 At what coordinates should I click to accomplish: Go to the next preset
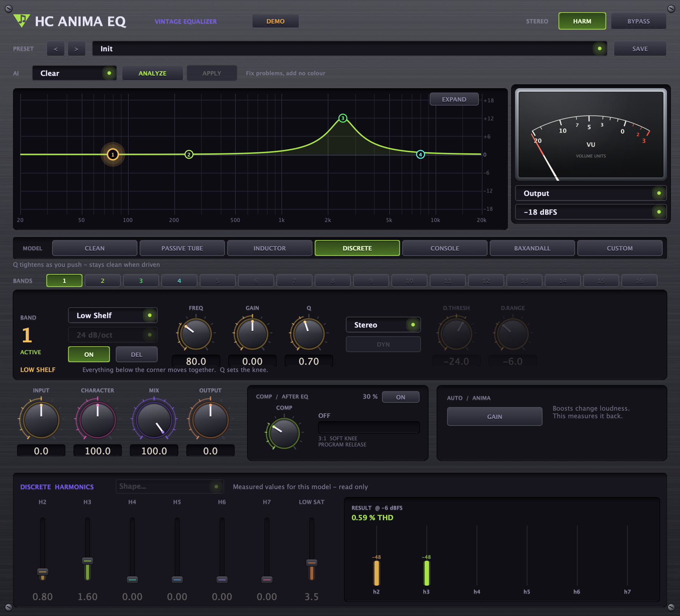coord(76,49)
